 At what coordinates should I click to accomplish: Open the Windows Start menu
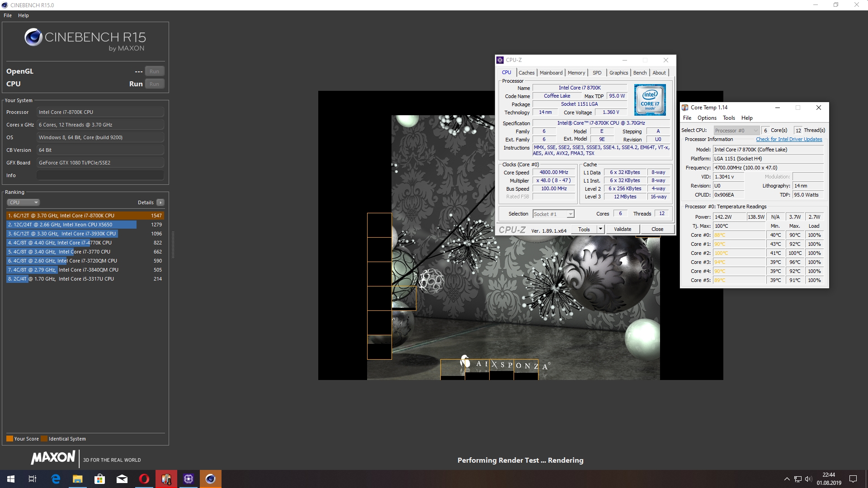coord(11,479)
